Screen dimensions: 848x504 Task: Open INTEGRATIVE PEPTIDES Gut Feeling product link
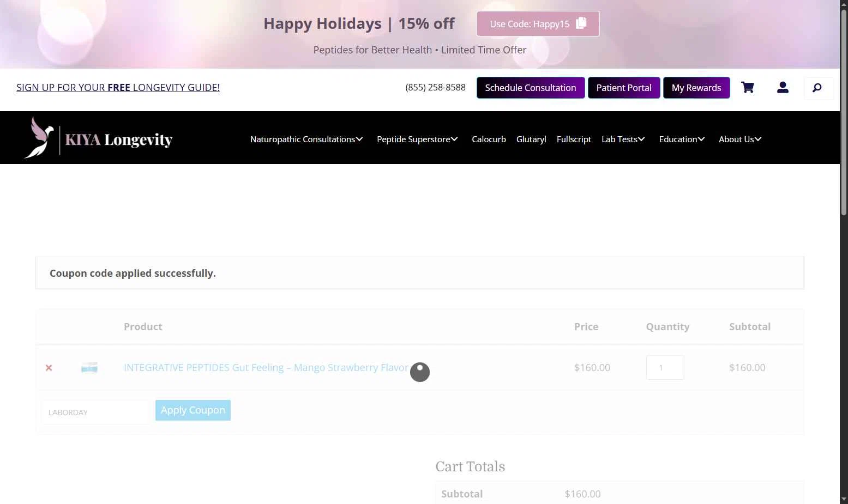click(266, 368)
